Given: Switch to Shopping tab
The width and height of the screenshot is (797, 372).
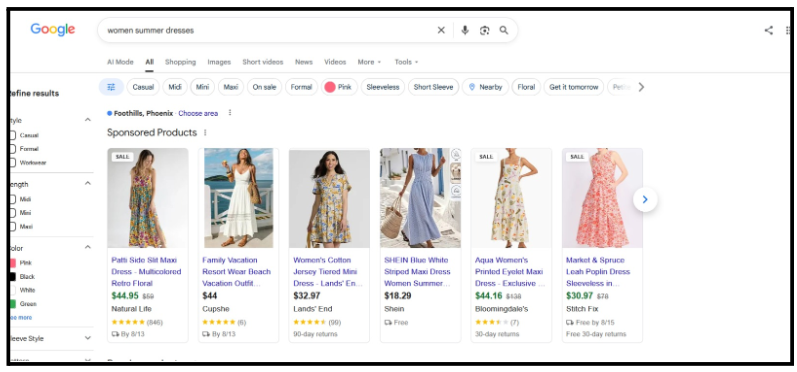Looking at the screenshot, I should point(180,62).
